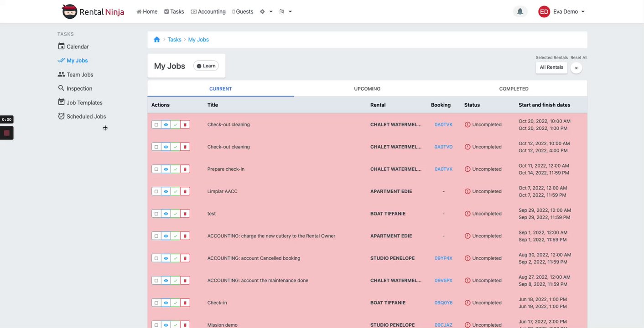Check the box for ACCOUNTING: account the maintenance done
This screenshot has height=328, width=644.
156,281
